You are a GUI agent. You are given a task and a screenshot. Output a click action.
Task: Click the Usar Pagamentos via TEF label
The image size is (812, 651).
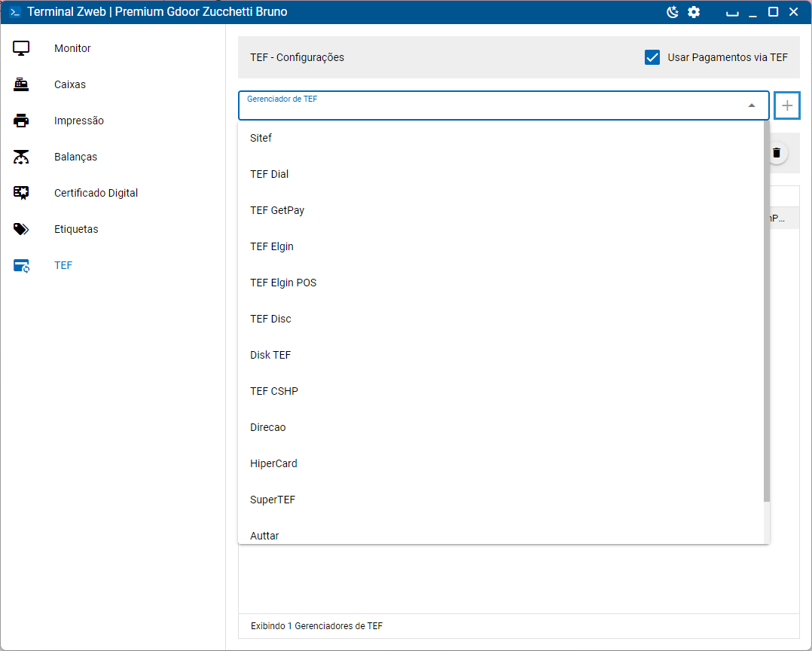click(x=728, y=57)
